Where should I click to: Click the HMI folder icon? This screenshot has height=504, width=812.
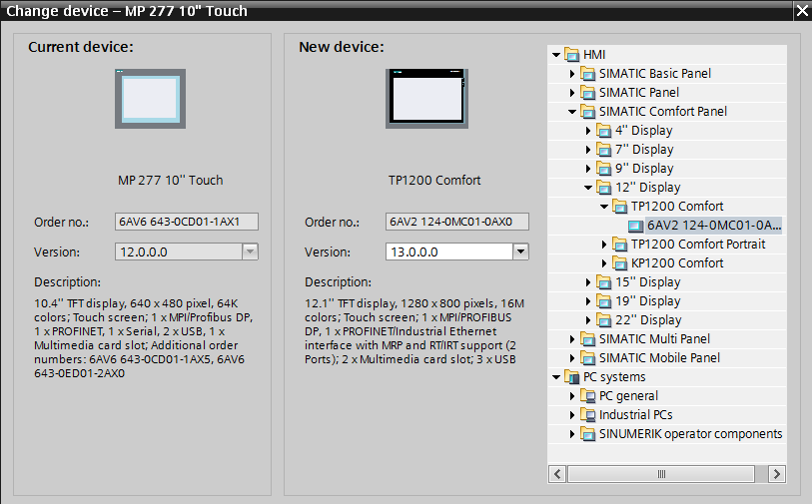click(x=571, y=54)
